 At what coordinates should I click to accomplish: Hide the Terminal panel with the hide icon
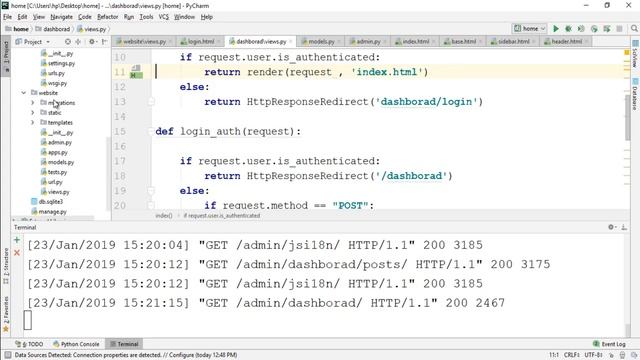coord(624,227)
